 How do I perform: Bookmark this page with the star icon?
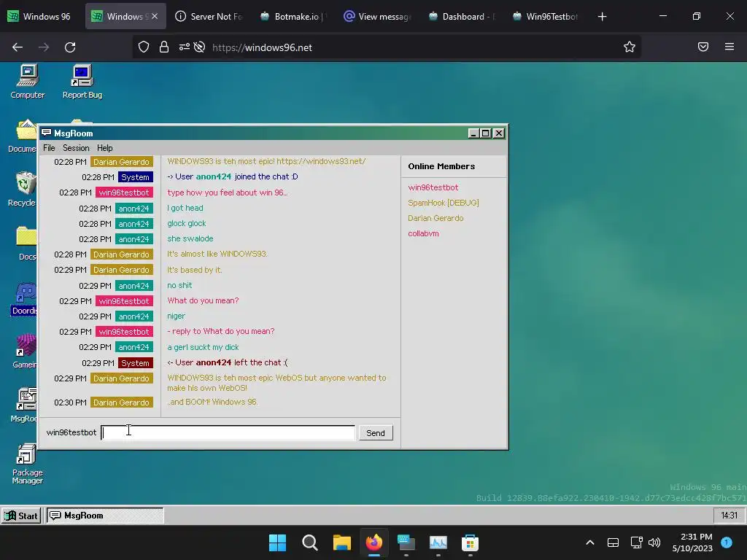click(x=630, y=47)
